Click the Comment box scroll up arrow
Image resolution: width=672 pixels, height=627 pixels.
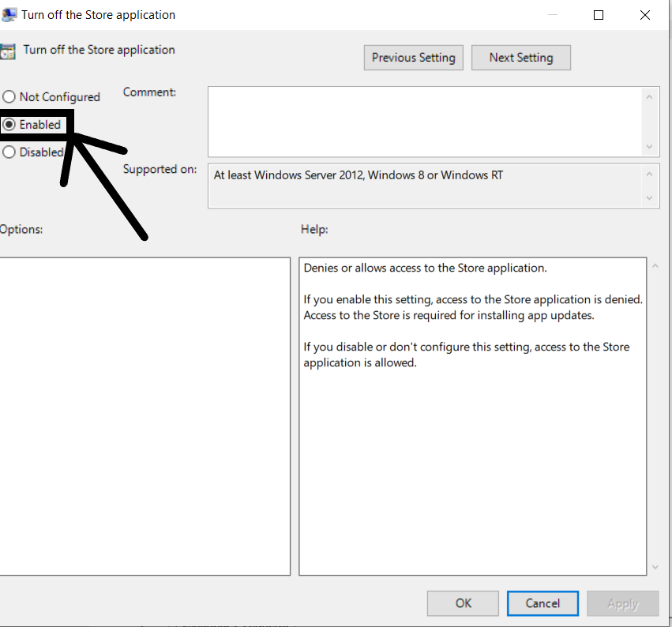click(x=649, y=97)
